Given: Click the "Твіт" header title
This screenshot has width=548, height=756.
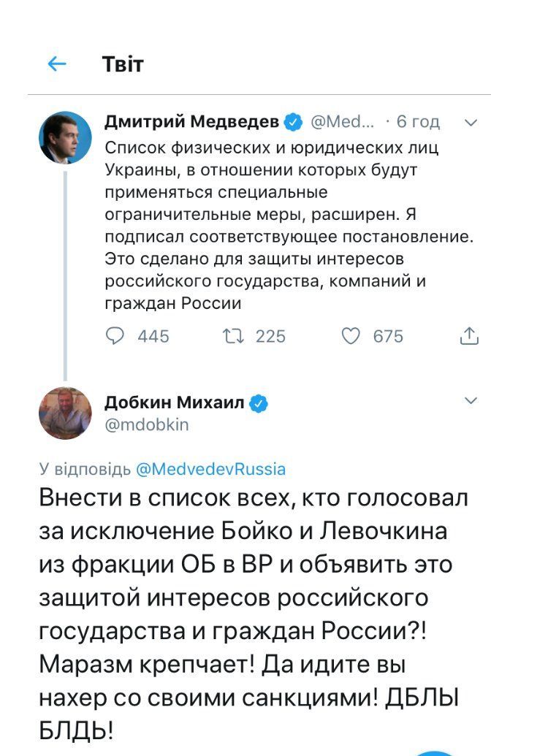Looking at the screenshot, I should [123, 64].
